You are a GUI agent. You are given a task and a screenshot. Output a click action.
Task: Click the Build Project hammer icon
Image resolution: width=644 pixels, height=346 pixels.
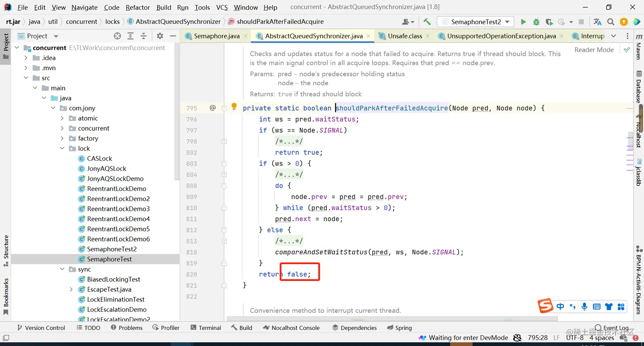tap(427, 22)
